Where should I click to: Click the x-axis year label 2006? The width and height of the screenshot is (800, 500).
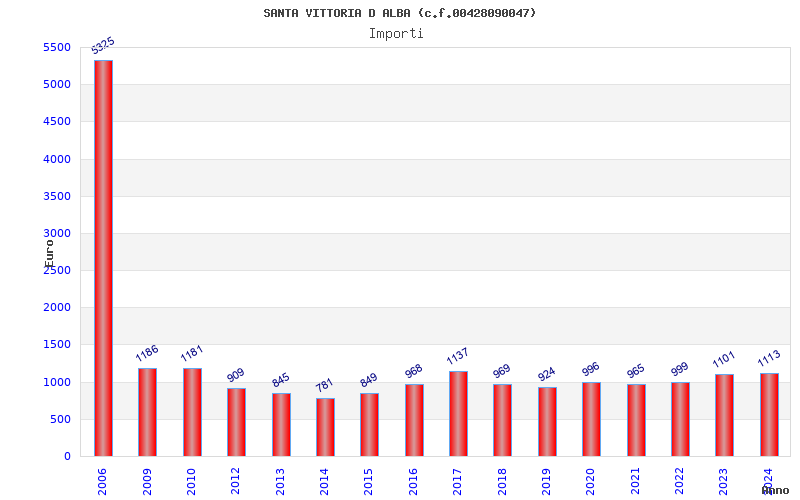103,482
